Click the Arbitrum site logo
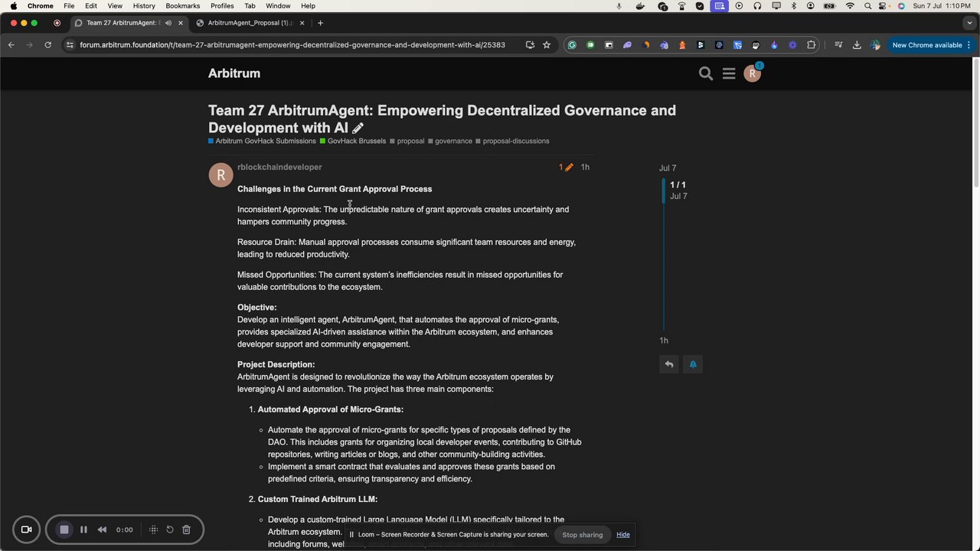The height and width of the screenshot is (551, 980). (234, 73)
